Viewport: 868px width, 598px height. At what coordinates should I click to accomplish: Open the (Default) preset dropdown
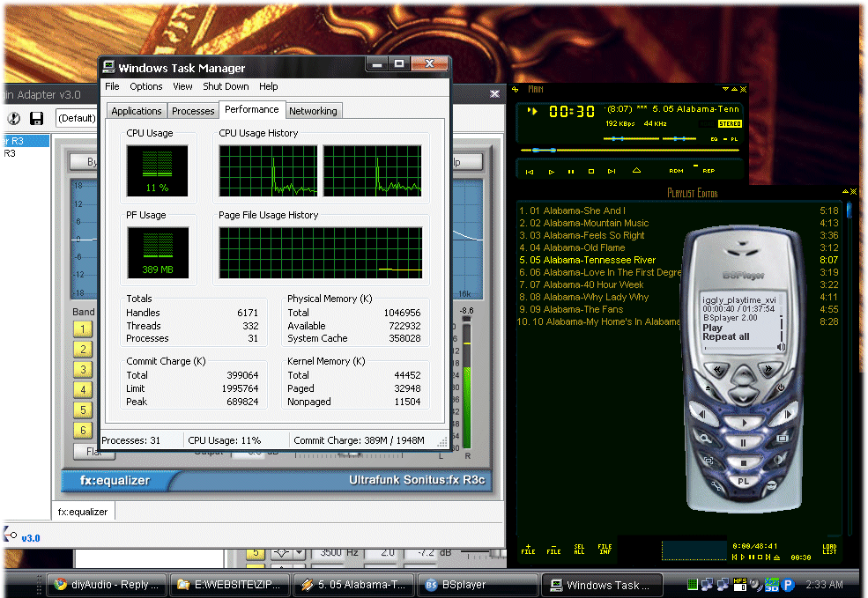click(x=77, y=118)
